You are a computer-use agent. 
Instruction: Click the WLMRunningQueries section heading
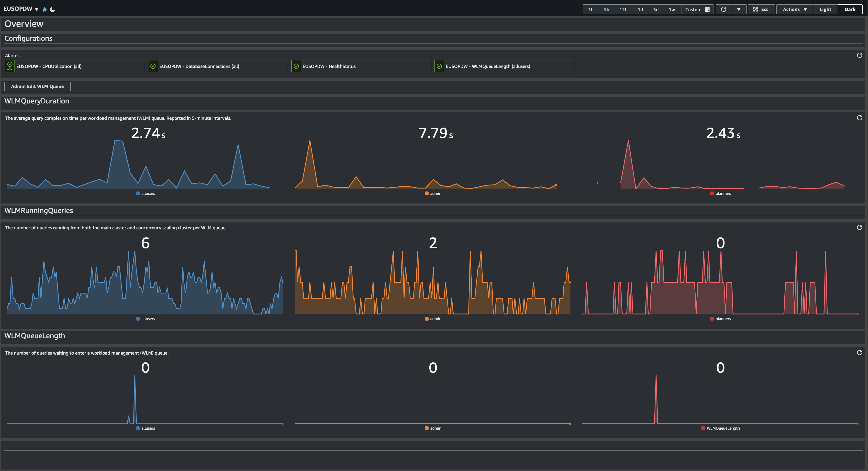tap(39, 211)
